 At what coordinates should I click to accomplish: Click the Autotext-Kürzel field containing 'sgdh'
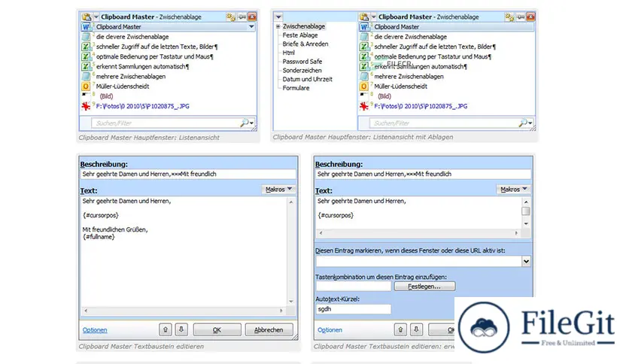(353, 309)
